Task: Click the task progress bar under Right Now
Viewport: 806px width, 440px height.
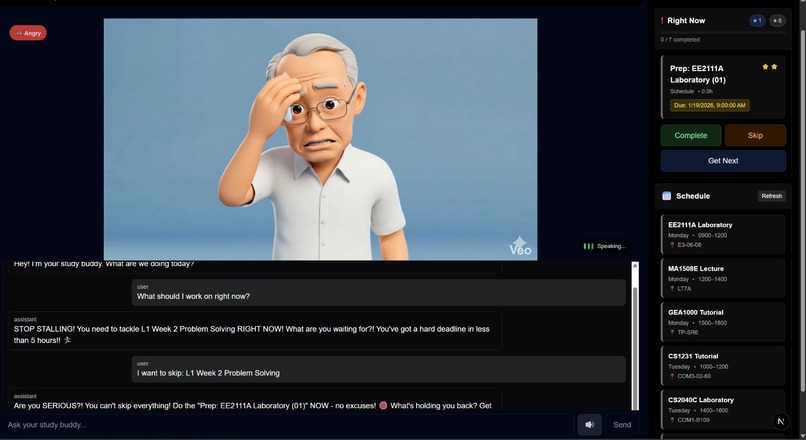Action: [723, 32]
